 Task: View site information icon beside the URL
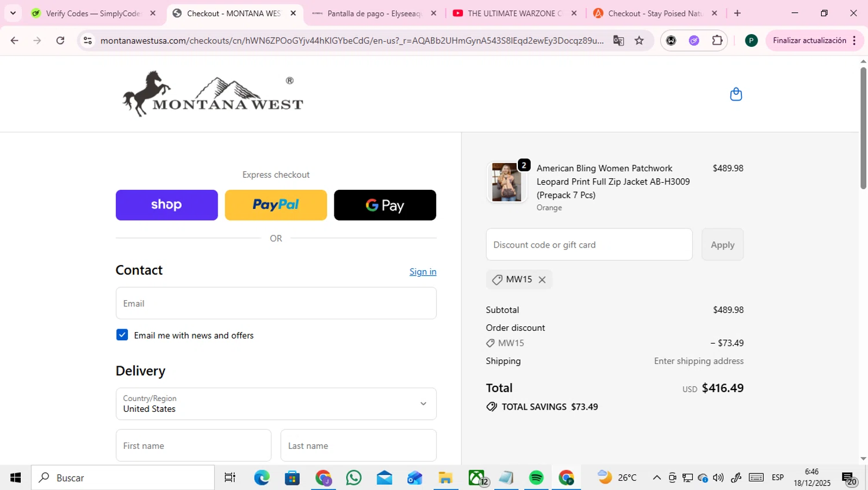(88, 40)
